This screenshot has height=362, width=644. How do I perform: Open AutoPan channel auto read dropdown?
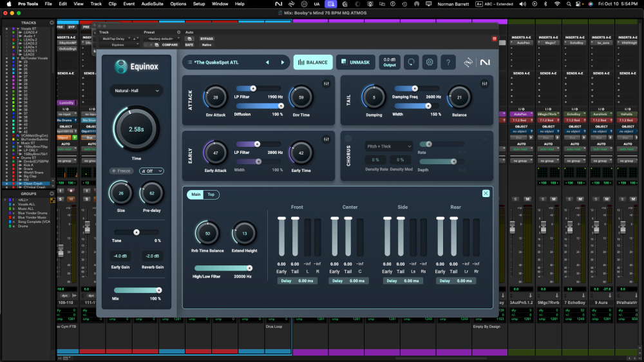pos(521,149)
